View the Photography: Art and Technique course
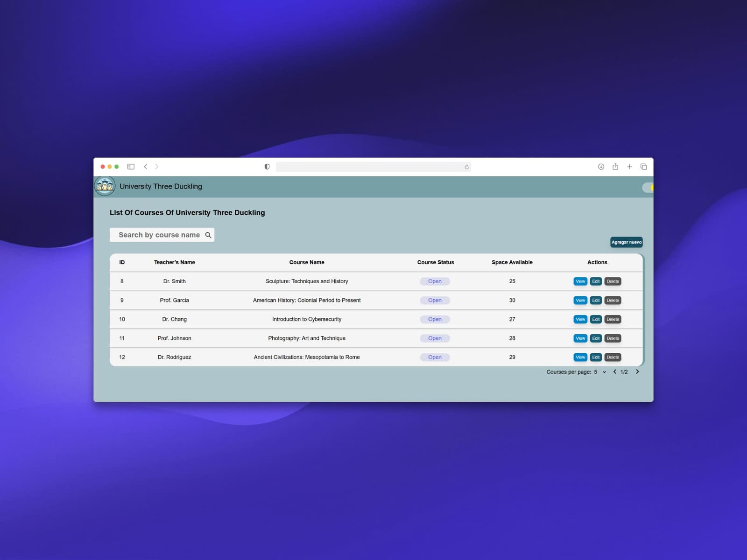This screenshot has width=747, height=560. [x=580, y=338]
